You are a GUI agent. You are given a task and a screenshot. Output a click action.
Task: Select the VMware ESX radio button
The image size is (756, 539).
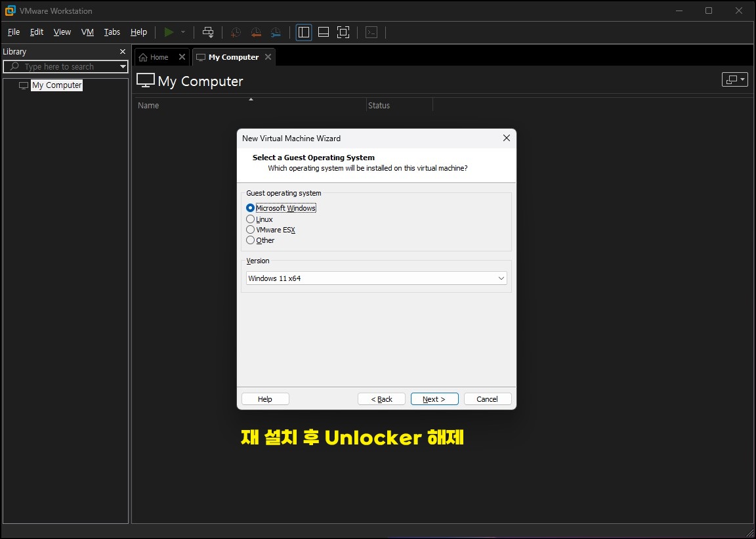click(x=250, y=230)
